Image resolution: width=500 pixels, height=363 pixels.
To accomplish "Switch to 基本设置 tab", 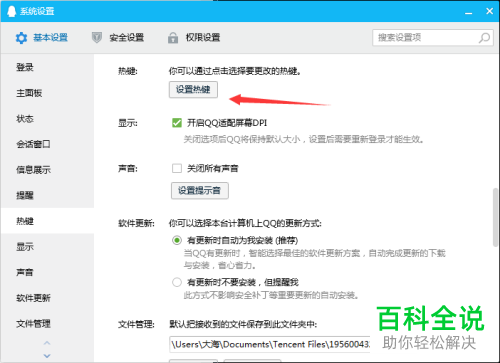I will pos(42,38).
